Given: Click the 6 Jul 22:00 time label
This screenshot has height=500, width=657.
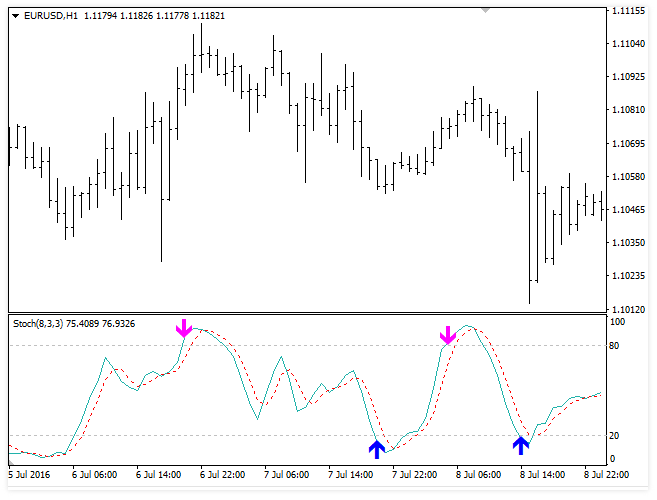Looking at the screenshot, I should (x=222, y=475).
